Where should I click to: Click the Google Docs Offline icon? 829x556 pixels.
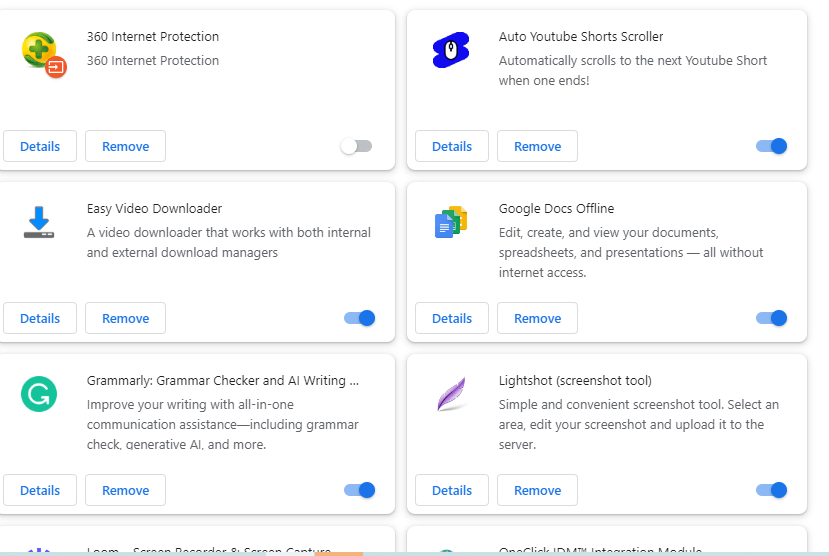coord(451,221)
